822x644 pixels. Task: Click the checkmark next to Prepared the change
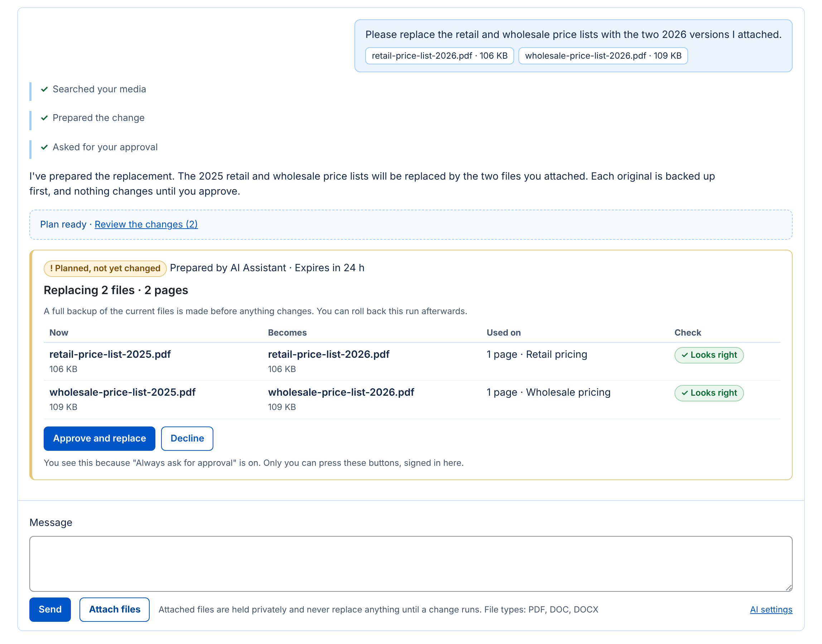(44, 118)
